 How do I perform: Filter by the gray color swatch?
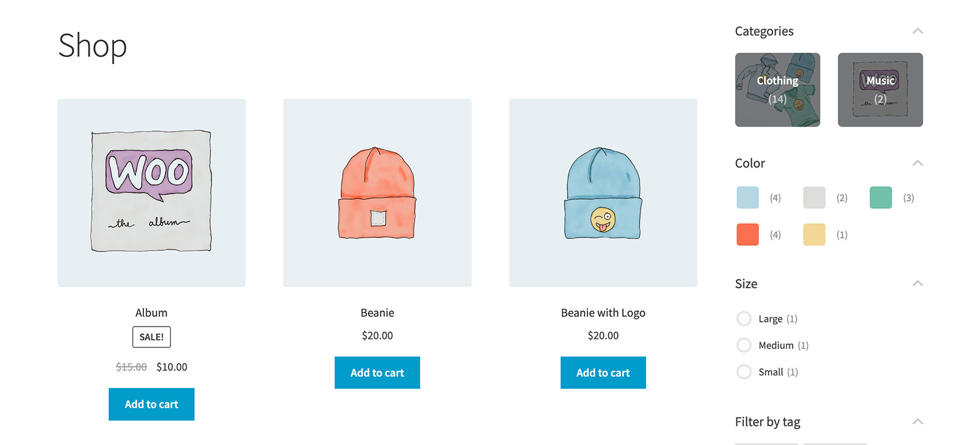814,197
